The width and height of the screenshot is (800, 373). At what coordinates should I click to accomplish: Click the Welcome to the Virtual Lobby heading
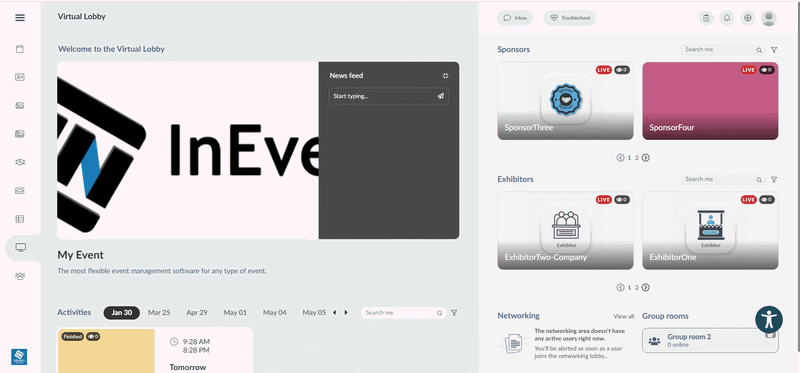tap(111, 49)
